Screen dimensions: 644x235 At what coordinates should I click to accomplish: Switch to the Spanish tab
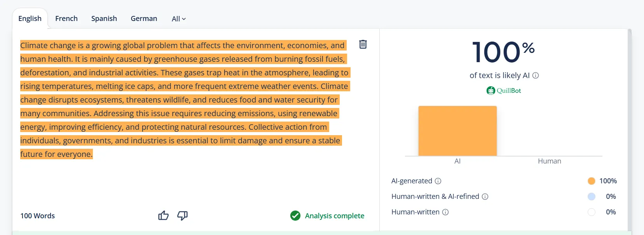104,18
